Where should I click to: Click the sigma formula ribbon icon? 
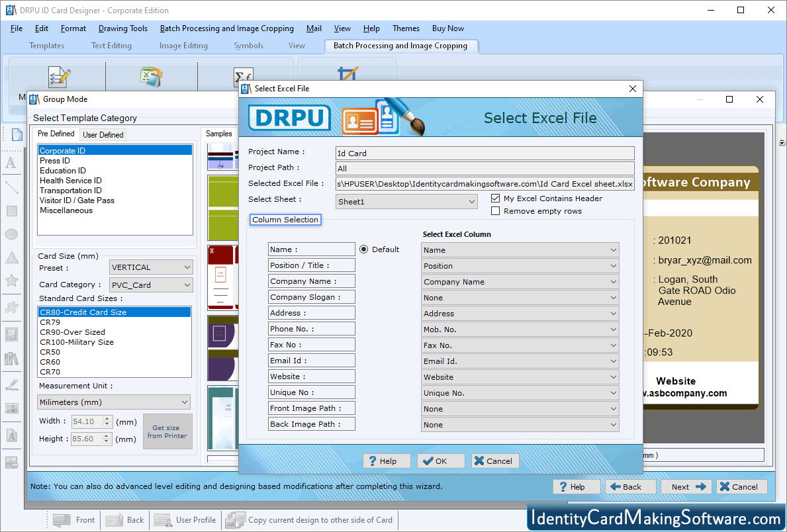click(x=244, y=77)
